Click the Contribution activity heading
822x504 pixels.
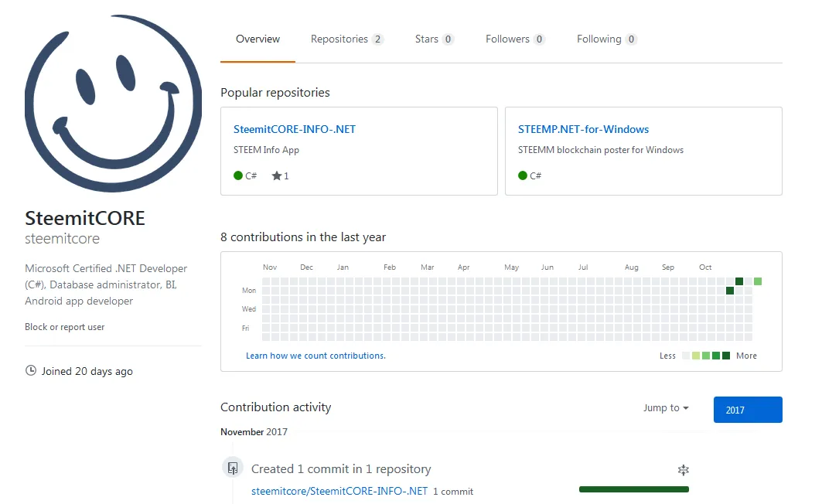pyautogui.click(x=276, y=407)
